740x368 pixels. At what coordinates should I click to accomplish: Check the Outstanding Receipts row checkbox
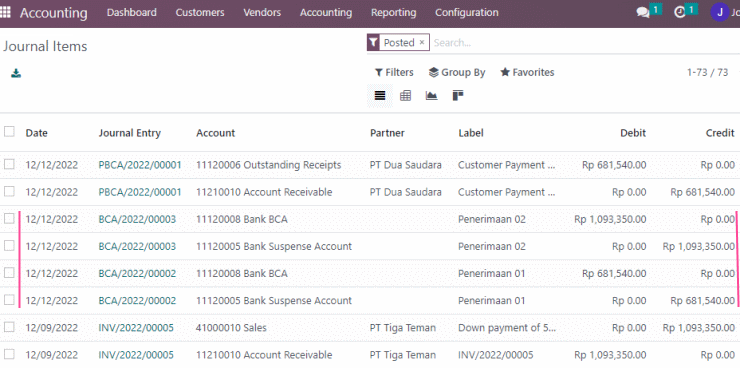point(9,164)
